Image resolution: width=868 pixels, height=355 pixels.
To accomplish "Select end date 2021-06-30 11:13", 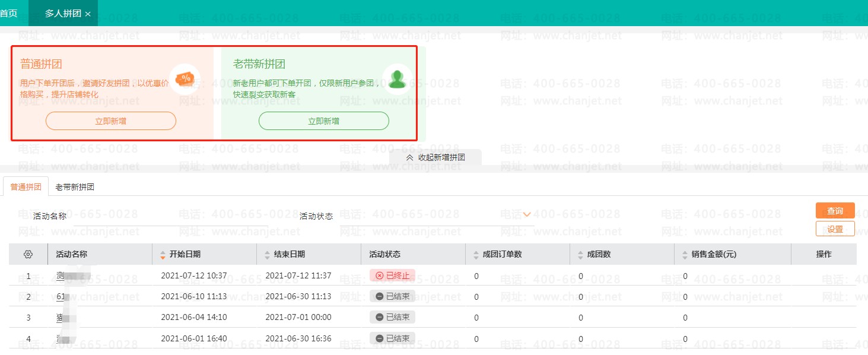I will (x=298, y=296).
